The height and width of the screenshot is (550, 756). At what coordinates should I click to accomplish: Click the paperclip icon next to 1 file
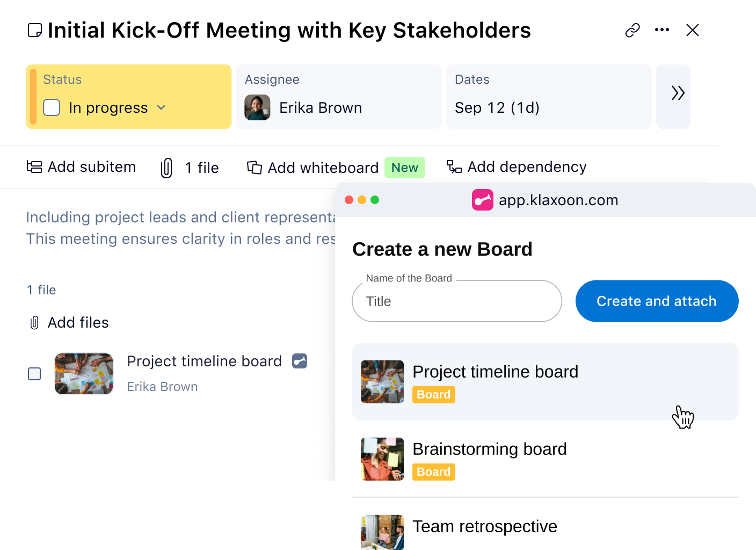166,167
